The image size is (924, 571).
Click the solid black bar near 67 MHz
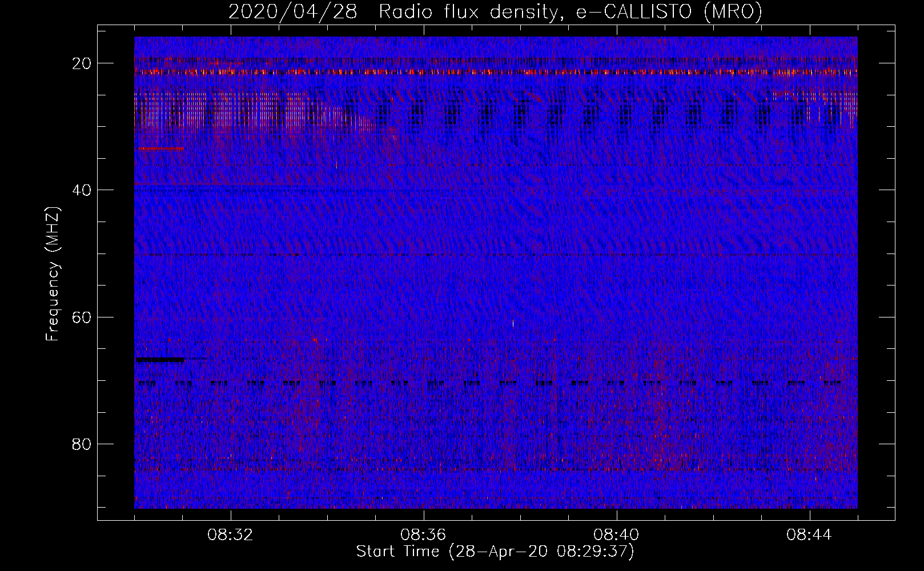coord(160,359)
